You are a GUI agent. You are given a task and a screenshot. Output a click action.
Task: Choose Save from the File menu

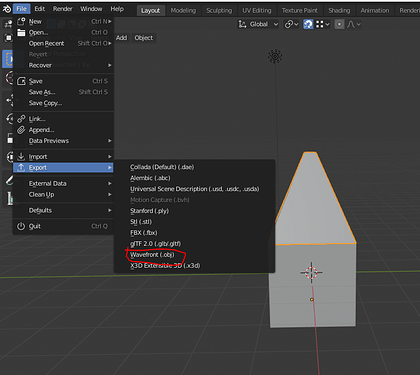(x=63, y=81)
